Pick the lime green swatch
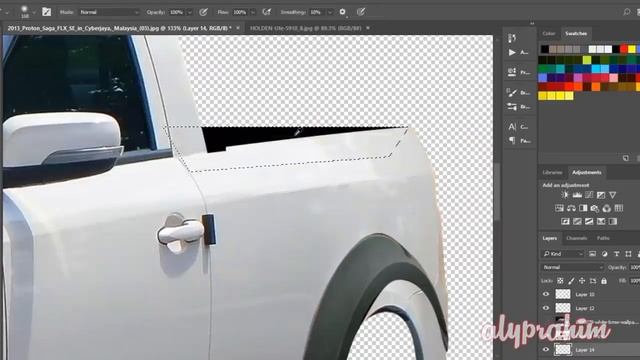The image size is (640, 360). (587, 60)
